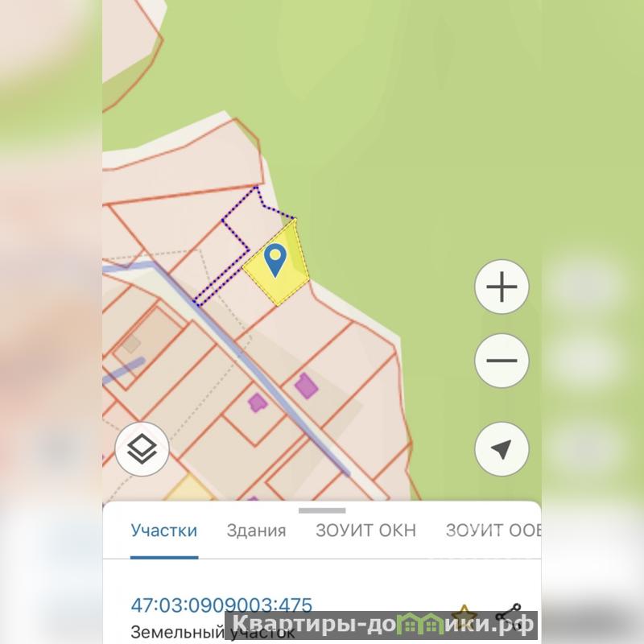Open cadastral number 47:03:0909003:475 link
This screenshot has width=644, height=644.
point(221,605)
